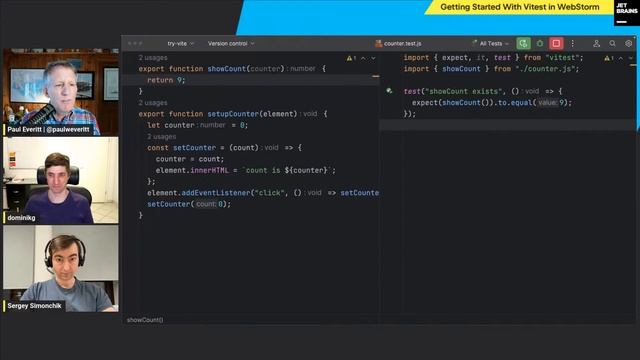640x360 pixels.
Task: Open the vertical three-dot more actions menu
Action: point(573,43)
